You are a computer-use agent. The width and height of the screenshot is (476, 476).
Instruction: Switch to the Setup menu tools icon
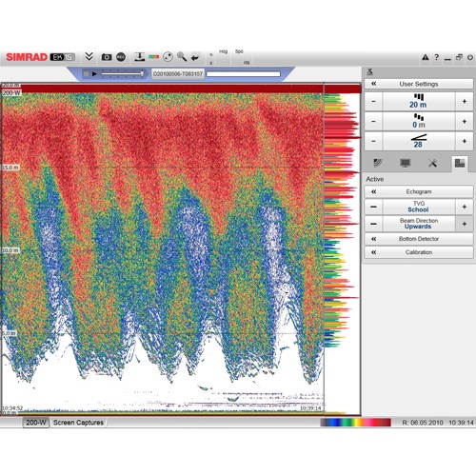click(432, 163)
